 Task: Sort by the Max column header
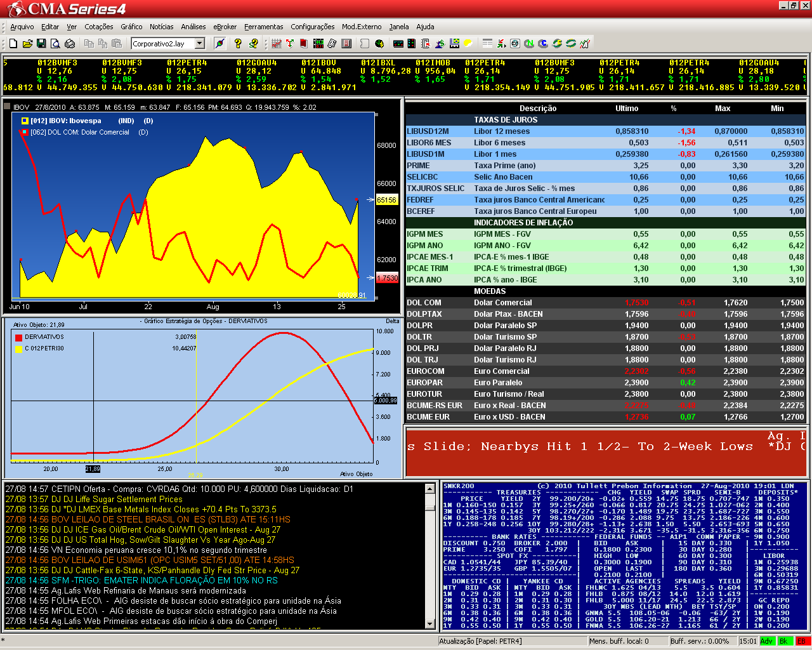723,109
